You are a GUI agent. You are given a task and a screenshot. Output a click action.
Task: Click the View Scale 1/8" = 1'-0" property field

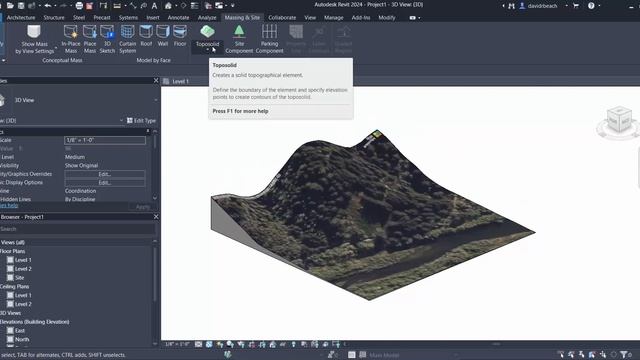[x=105, y=140]
